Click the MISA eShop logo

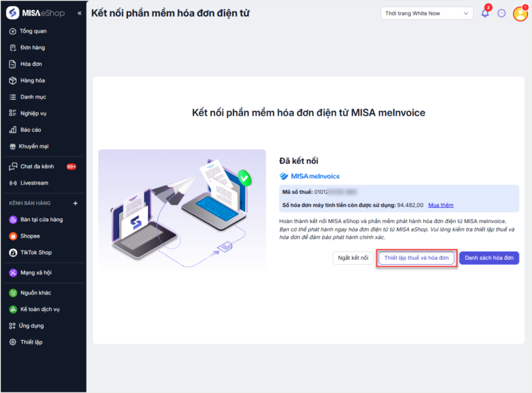coord(35,13)
